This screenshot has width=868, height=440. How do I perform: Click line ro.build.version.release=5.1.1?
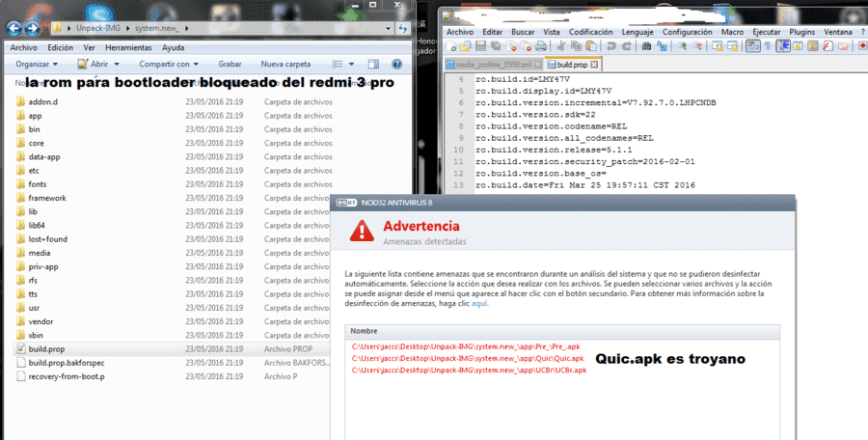554,150
